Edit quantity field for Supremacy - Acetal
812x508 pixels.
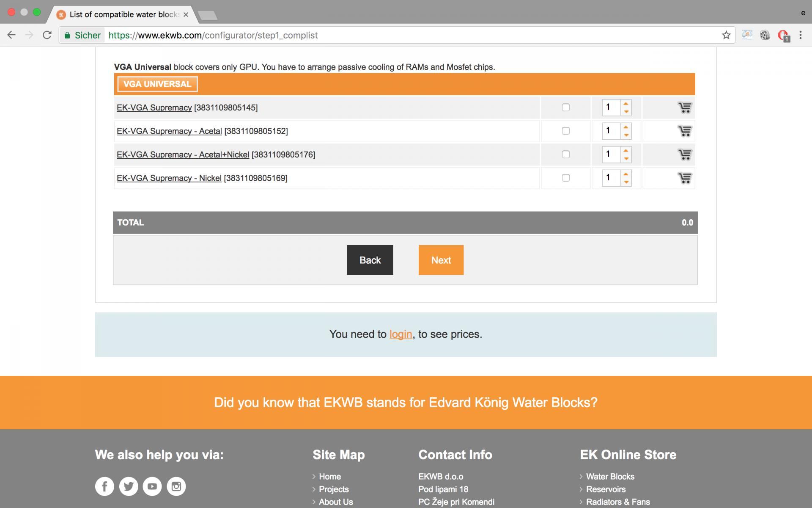pyautogui.click(x=611, y=131)
